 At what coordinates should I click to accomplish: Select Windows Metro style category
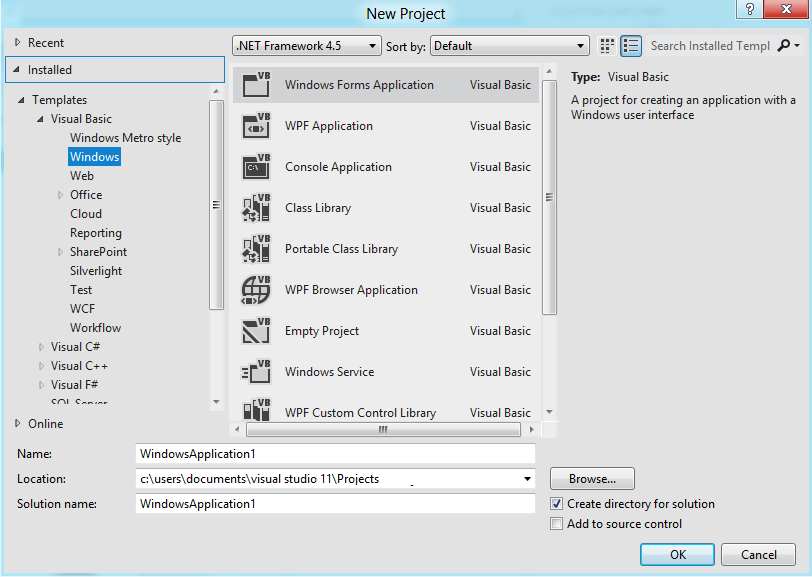(x=125, y=138)
